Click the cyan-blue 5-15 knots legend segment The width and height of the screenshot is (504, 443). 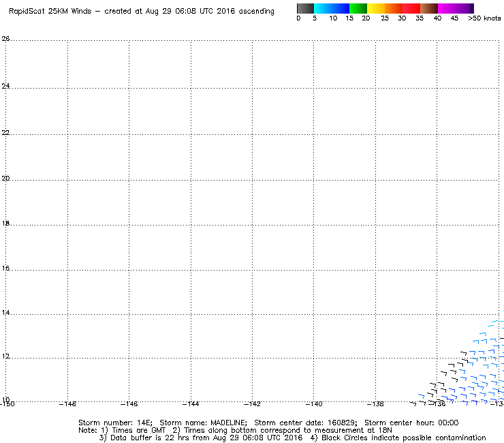coord(332,8)
